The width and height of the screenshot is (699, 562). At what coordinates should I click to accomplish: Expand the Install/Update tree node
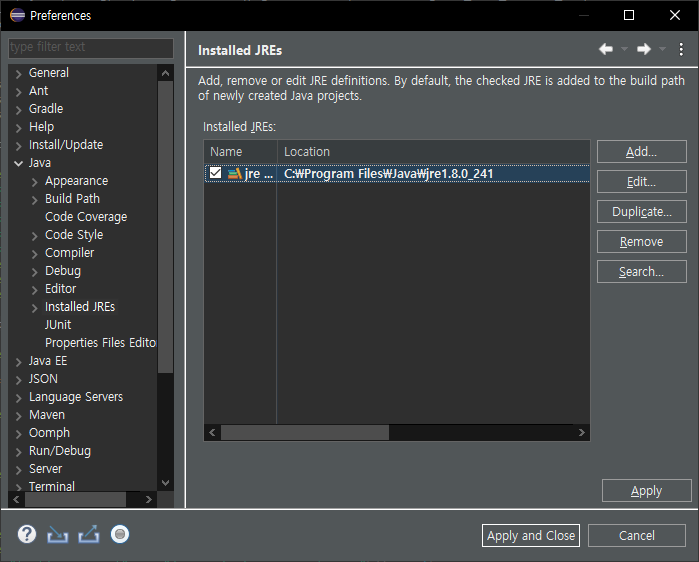point(18,146)
